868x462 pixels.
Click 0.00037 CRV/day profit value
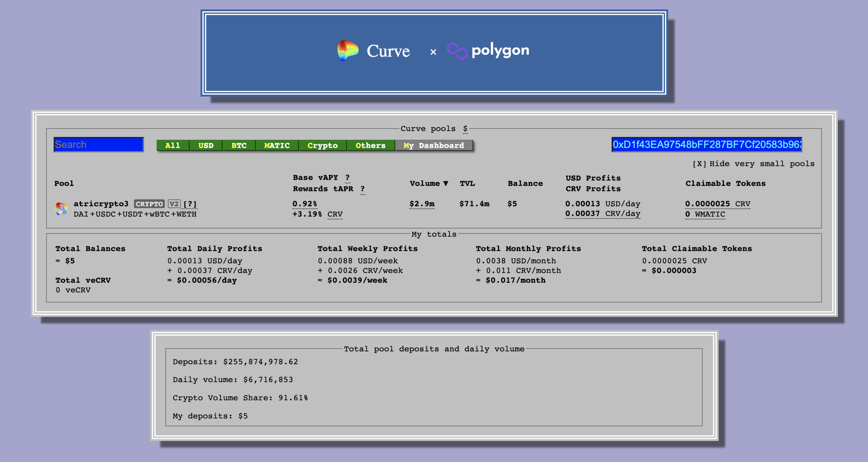pos(603,214)
